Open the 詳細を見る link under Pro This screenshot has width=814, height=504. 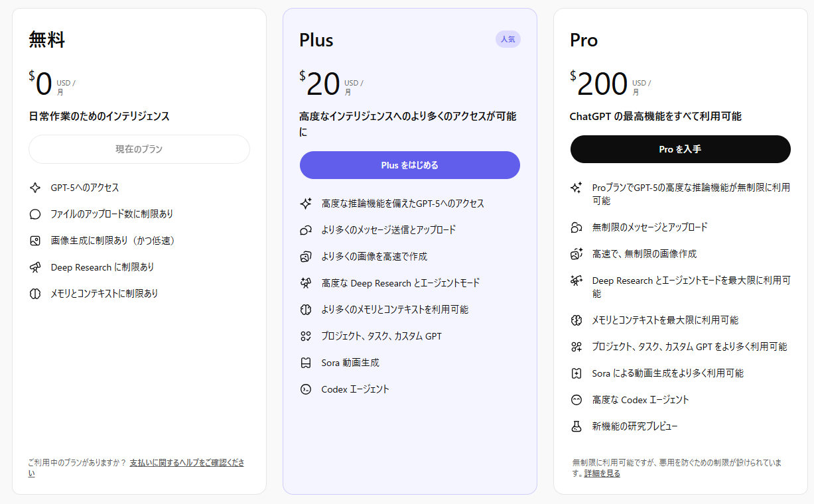602,473
